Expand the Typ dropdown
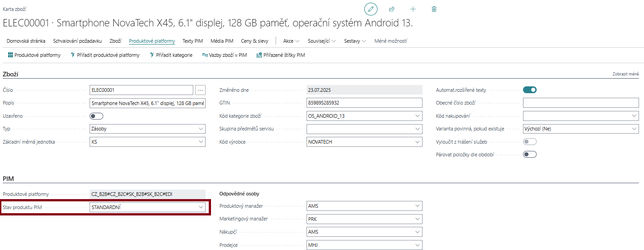This screenshot has width=644, height=250. 201,129
